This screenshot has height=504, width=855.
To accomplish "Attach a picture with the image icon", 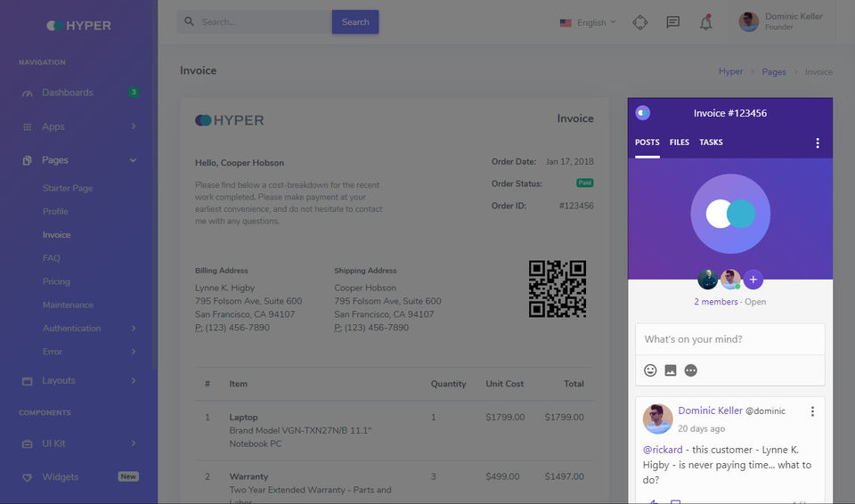I will pos(671,371).
